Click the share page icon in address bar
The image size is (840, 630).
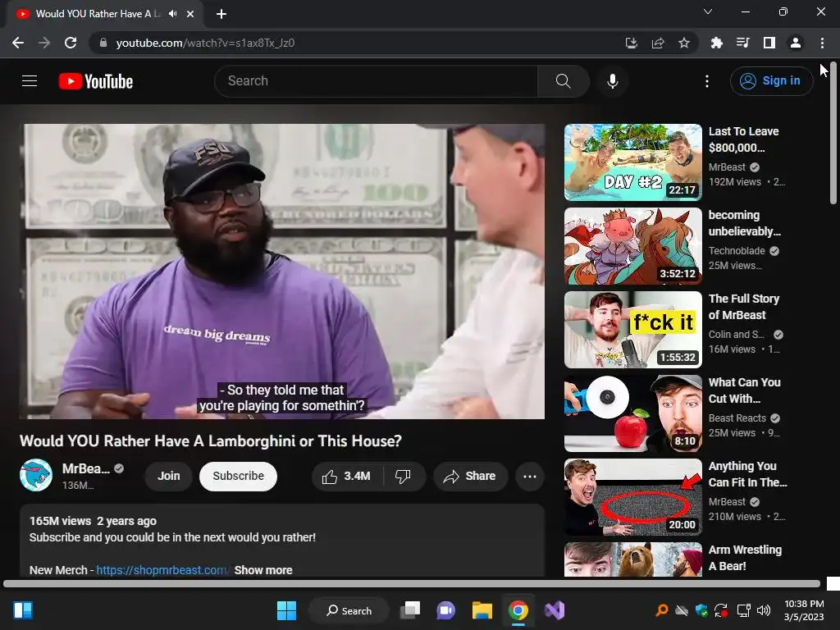click(658, 43)
